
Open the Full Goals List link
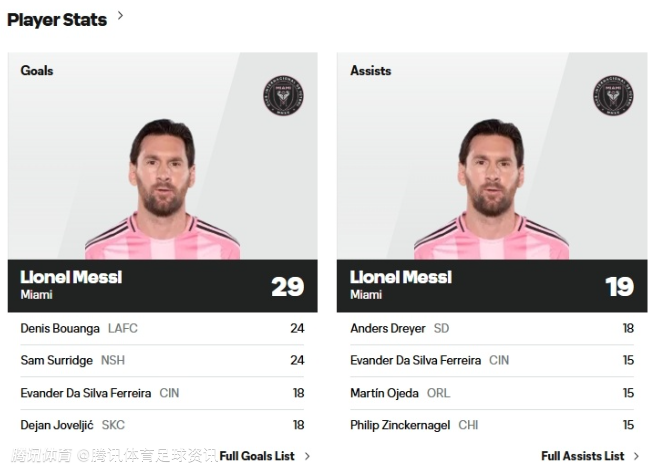(x=257, y=456)
